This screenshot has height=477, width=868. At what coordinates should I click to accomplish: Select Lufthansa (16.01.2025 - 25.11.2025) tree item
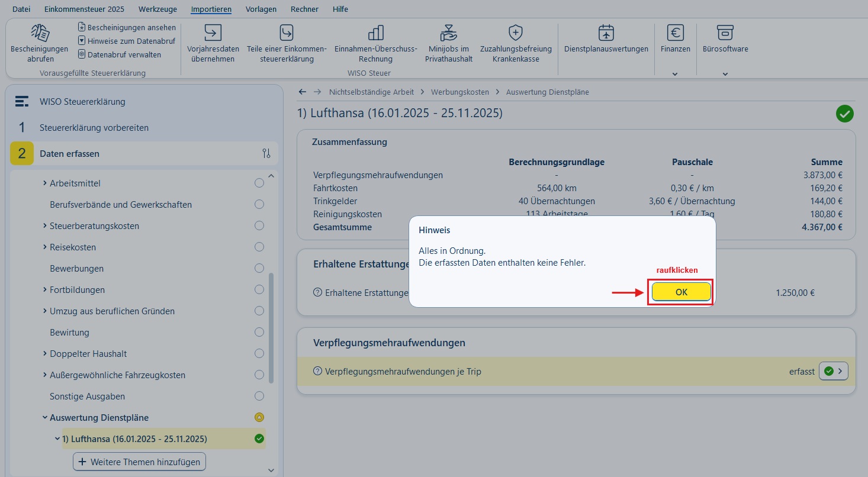(x=164, y=439)
